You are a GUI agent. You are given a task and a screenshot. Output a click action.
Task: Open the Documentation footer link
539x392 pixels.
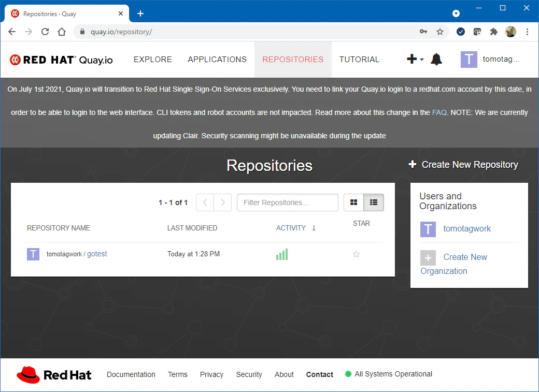[x=131, y=374]
